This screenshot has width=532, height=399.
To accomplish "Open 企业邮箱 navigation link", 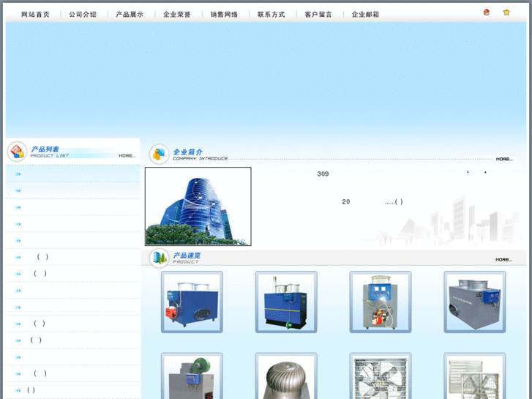I will [365, 14].
